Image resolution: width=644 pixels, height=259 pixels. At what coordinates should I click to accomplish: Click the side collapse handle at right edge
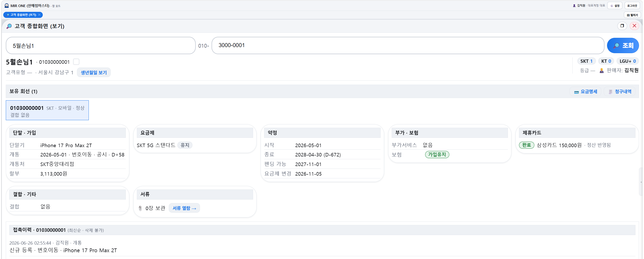[x=641, y=182]
